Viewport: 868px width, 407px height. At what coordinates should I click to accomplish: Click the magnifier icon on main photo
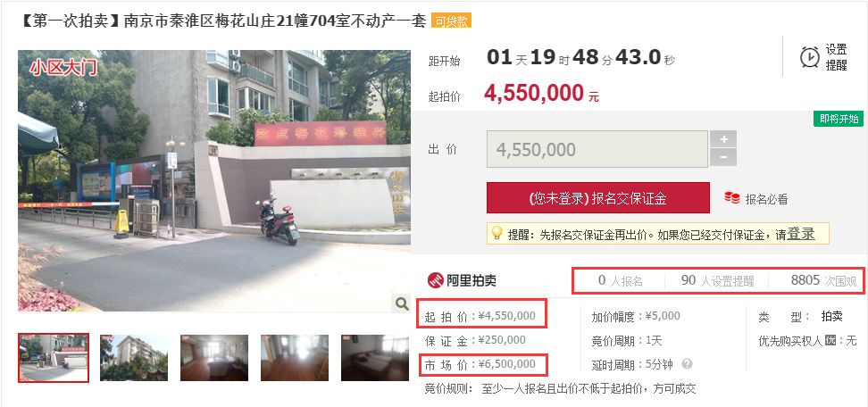[x=400, y=303]
